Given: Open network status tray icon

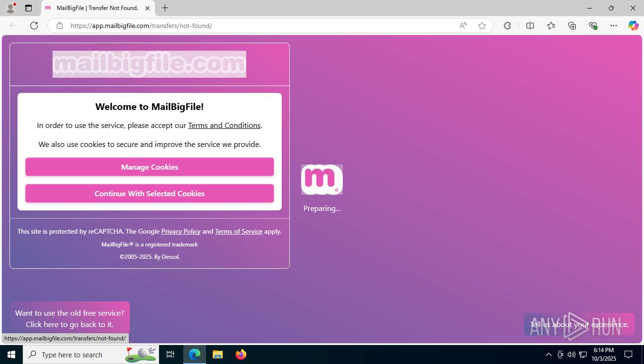Looking at the screenshot, I should coord(583,355).
